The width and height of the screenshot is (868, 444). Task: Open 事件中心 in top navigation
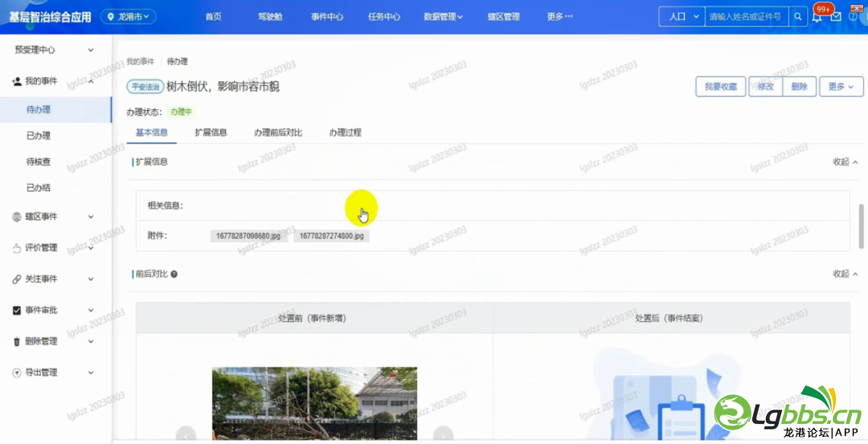pos(327,17)
